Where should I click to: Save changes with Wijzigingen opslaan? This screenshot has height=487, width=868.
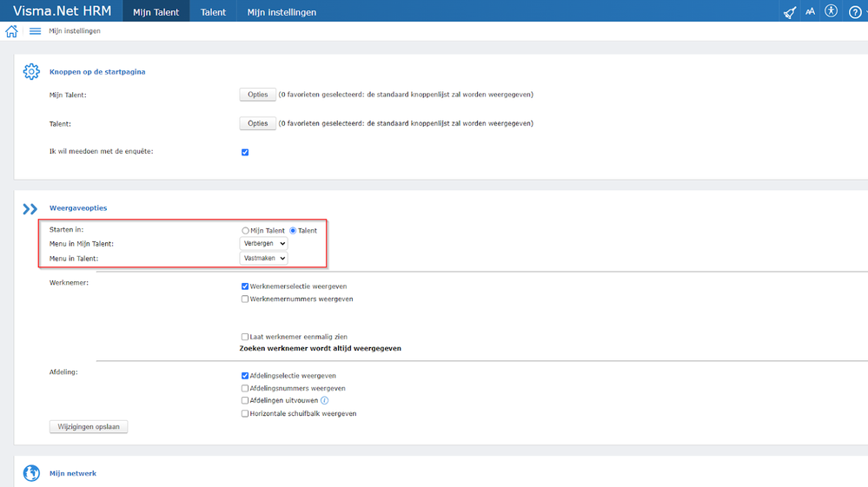click(x=89, y=427)
